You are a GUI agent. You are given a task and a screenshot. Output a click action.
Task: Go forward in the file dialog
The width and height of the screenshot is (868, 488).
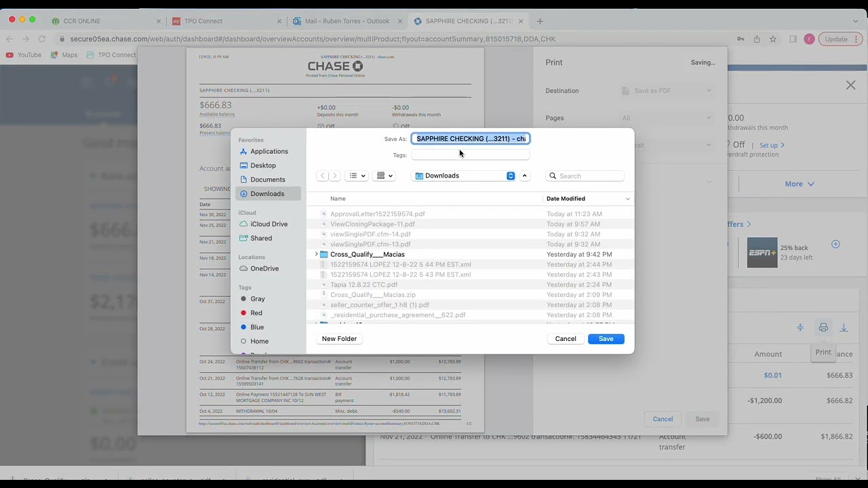tap(334, 176)
